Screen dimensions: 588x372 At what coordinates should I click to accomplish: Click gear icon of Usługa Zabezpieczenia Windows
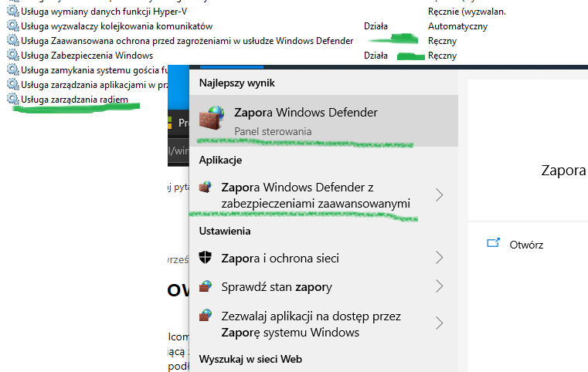13,55
